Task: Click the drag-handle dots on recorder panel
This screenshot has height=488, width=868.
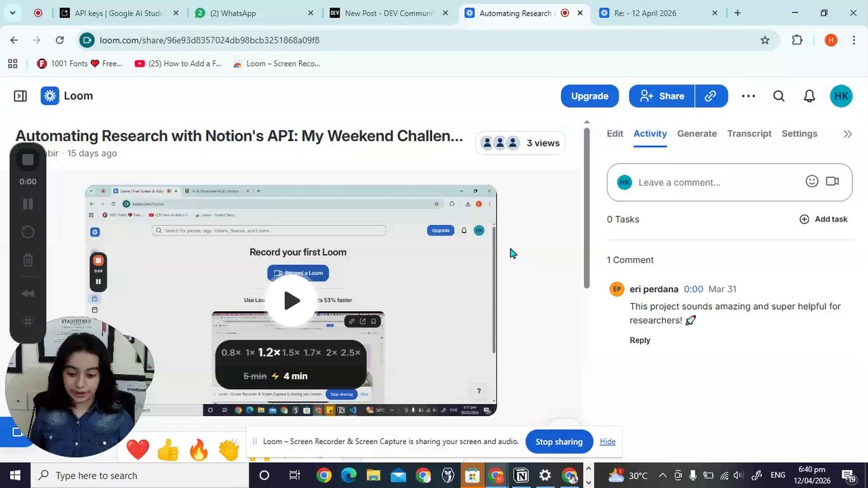Action: click(x=28, y=321)
